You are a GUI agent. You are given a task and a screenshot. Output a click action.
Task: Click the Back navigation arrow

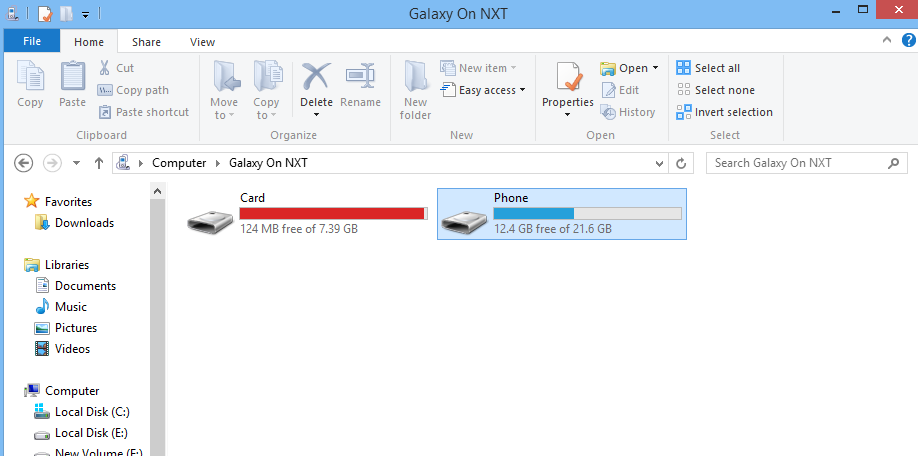[x=23, y=163]
